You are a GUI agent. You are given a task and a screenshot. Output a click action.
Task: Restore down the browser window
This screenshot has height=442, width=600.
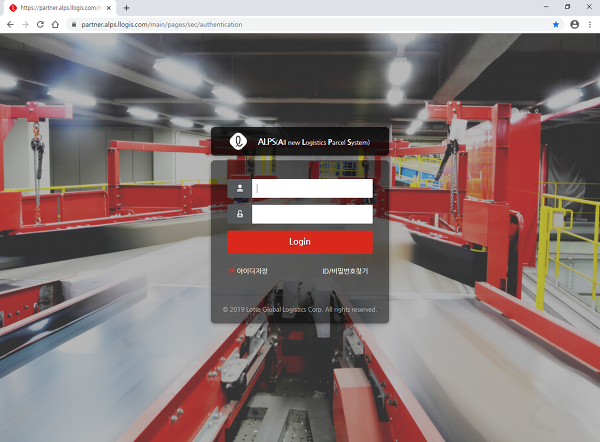tap(567, 7)
